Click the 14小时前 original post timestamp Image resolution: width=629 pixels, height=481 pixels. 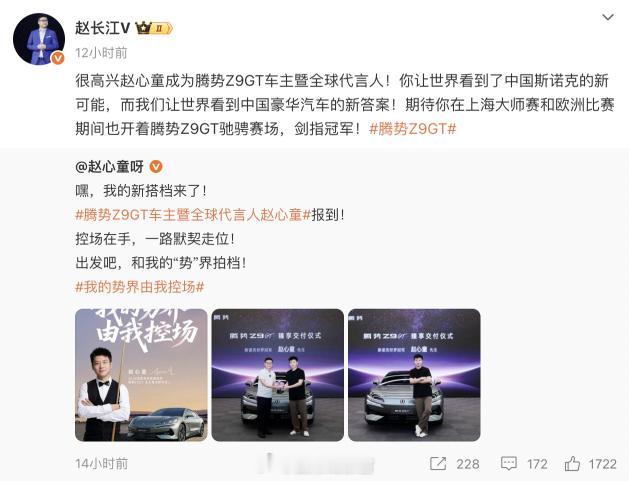pyautogui.click(x=101, y=464)
